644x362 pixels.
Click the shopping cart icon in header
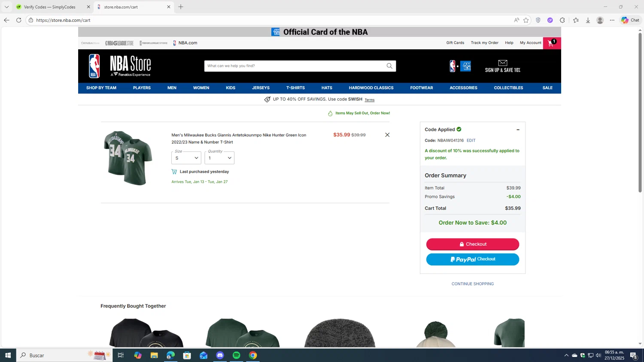(x=551, y=43)
